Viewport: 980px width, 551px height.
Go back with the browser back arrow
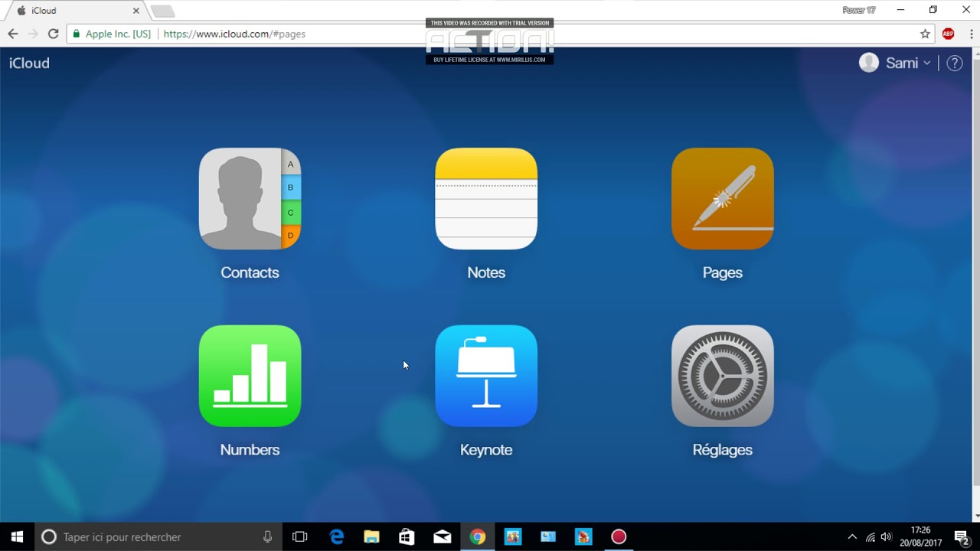click(13, 34)
